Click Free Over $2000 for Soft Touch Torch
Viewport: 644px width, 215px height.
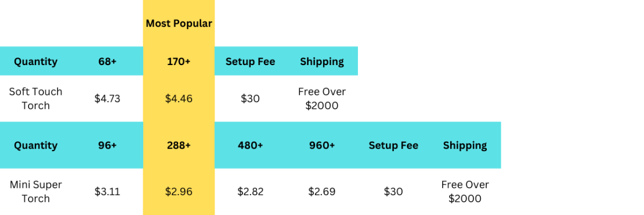point(321,99)
